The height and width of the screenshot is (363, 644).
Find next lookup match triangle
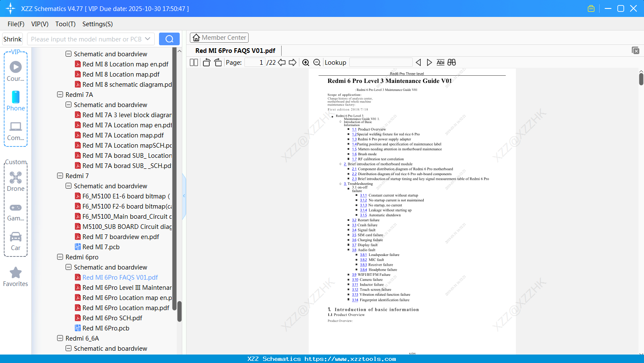click(x=429, y=63)
